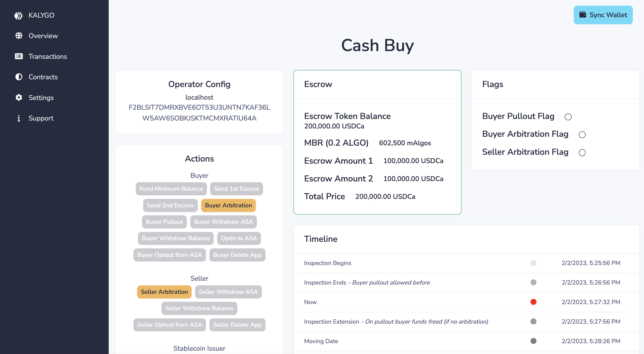Click the Support info icon

(19, 118)
